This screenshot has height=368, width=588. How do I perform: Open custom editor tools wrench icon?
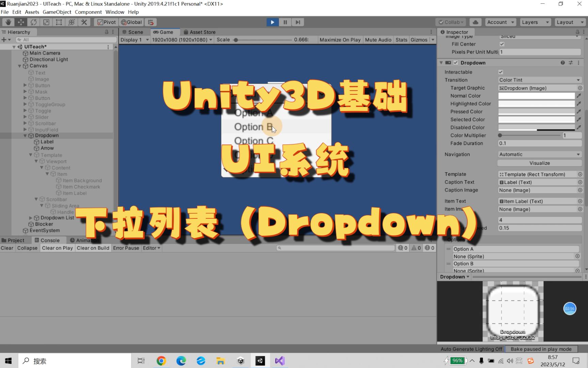pos(84,22)
